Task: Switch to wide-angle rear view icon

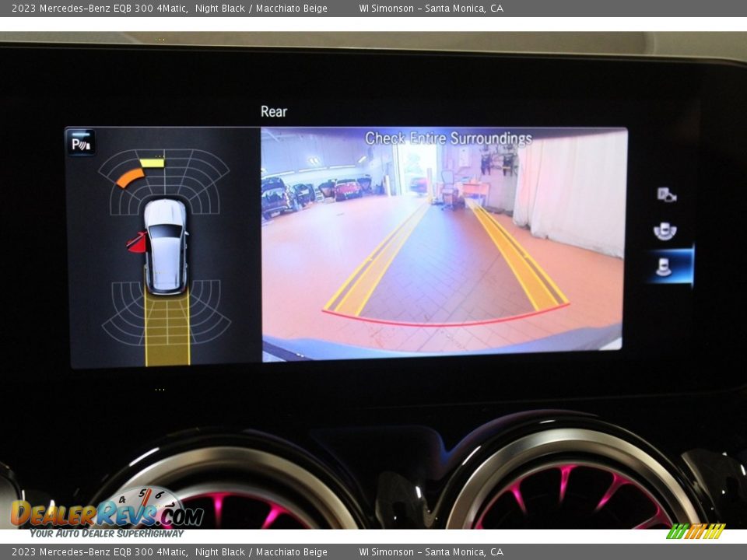Action: (x=665, y=231)
